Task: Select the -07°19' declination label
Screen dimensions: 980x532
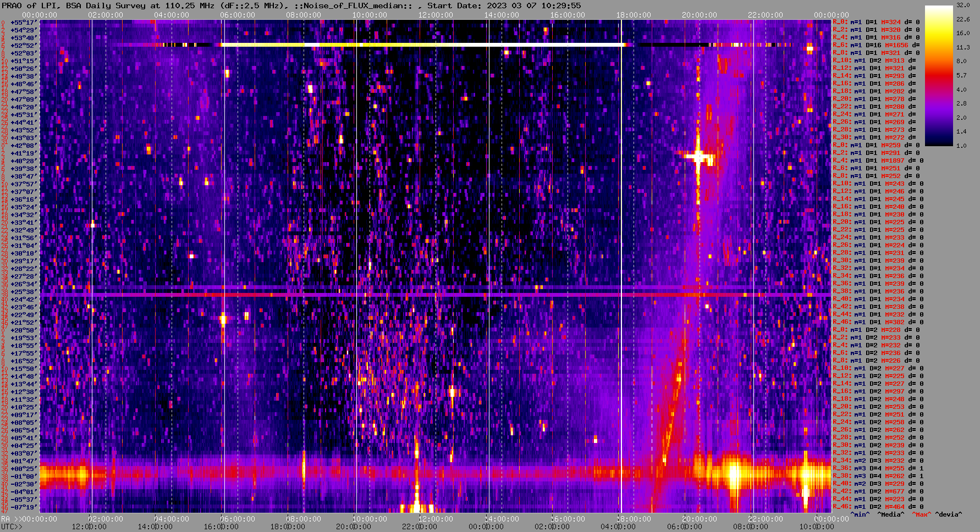Action: (24, 507)
